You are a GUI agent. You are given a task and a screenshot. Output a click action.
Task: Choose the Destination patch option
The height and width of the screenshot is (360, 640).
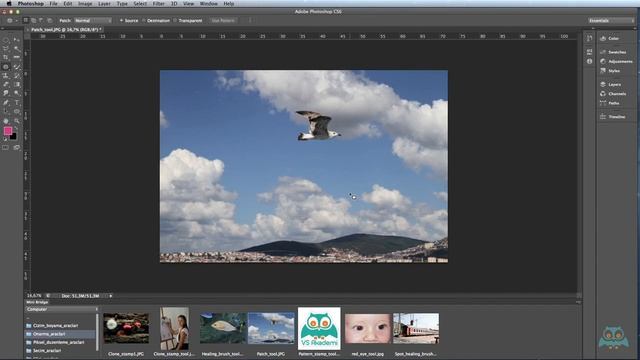click(x=156, y=20)
